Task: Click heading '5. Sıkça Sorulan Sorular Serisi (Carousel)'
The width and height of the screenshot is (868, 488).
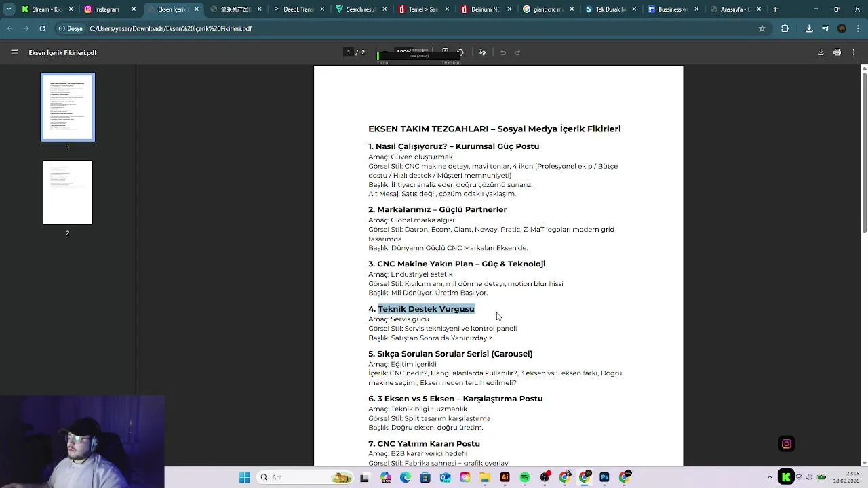Action: (x=450, y=354)
